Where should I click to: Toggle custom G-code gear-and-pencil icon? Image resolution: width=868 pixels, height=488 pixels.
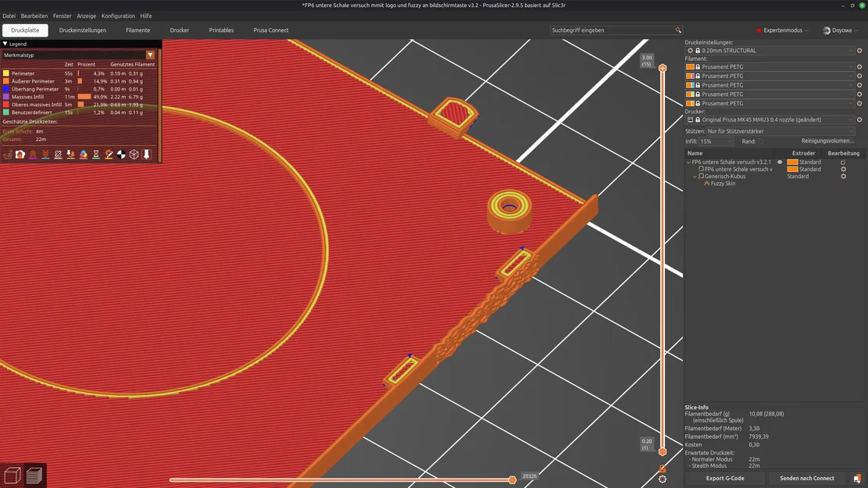(x=109, y=155)
